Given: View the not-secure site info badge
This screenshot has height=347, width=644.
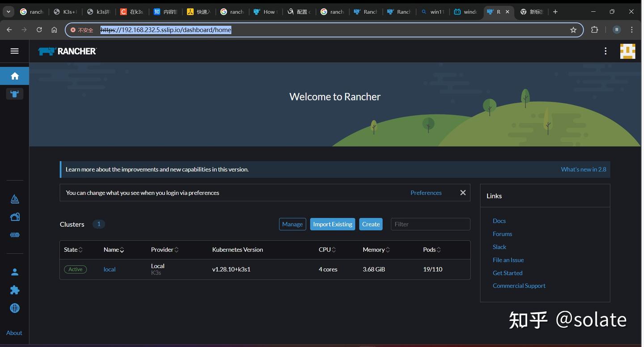Looking at the screenshot, I should pos(82,30).
